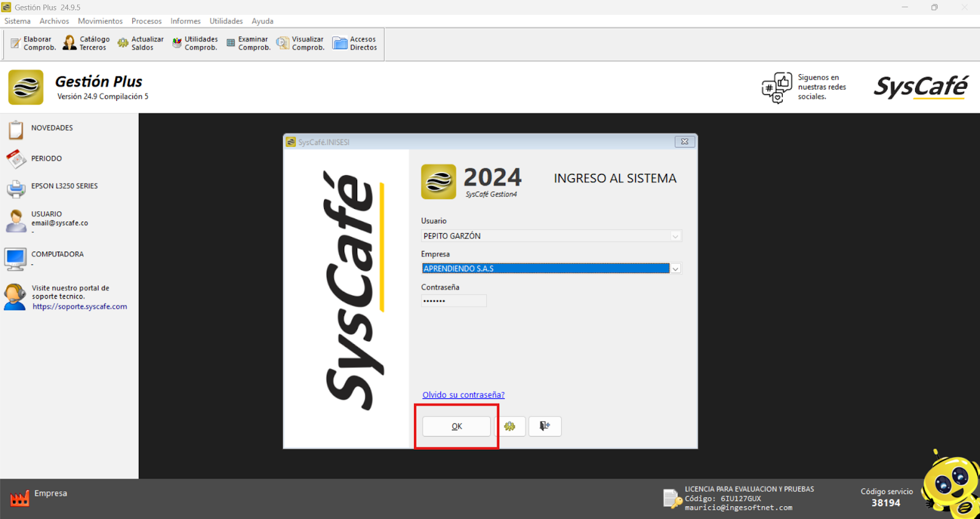Viewport: 980px width, 519px height.
Task: Click the Olvido su contraseña link
Action: click(x=463, y=395)
